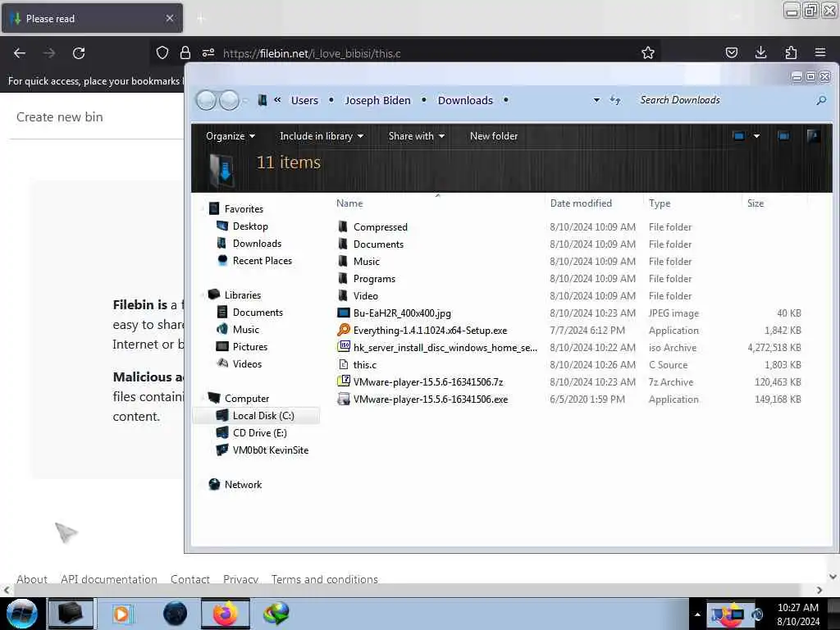Click the padlock site security icon
Viewport: 840px width, 630px height.
185,52
